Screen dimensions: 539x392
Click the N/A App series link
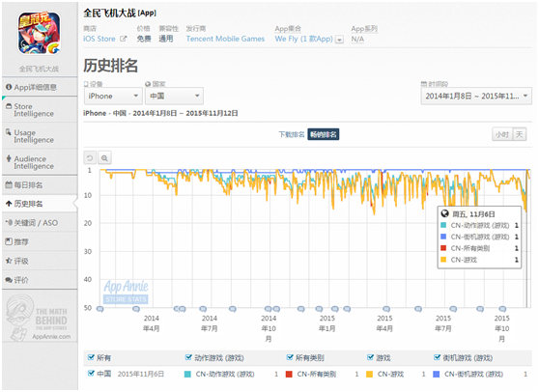[x=357, y=40]
